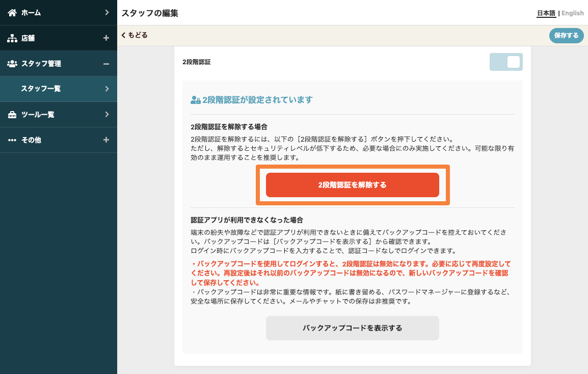Image resolution: width=588 pixels, height=374 pixels.
Task: Click the three-dots icon beside その他
Action: click(x=12, y=140)
